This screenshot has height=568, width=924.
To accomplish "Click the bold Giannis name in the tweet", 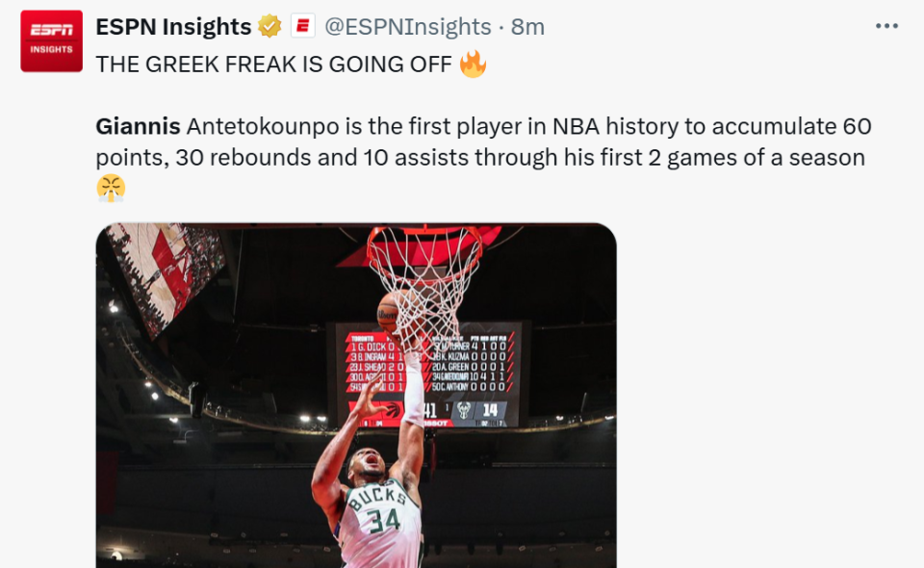I will (138, 126).
